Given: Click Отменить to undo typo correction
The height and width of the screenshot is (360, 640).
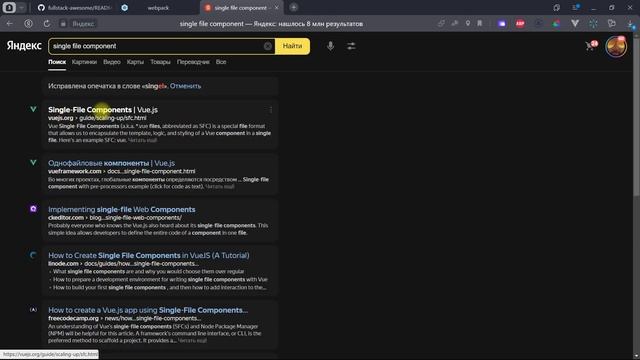Looking at the screenshot, I should [x=185, y=86].
